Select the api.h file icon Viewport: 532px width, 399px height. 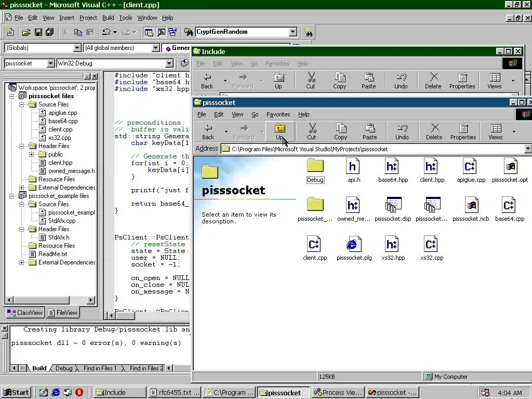tap(354, 170)
